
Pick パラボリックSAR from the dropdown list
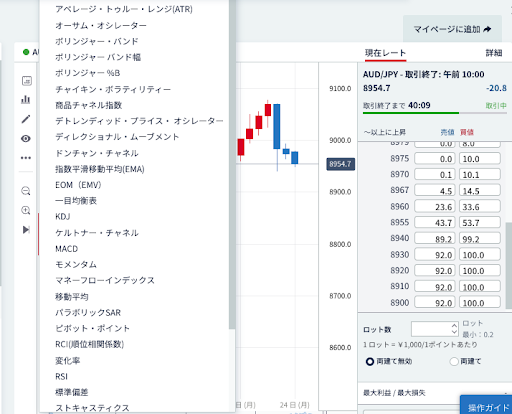[x=88, y=313]
